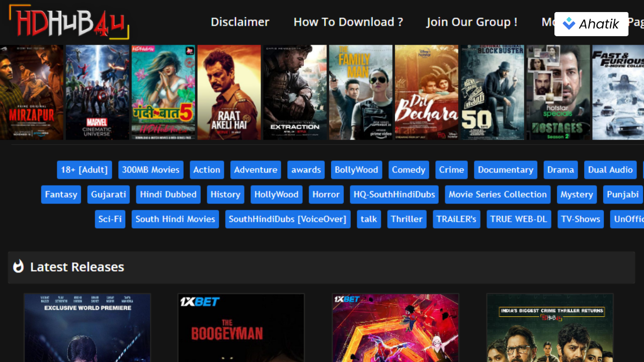Browse Hindi Dubbed movies tag
This screenshot has height=362, width=644.
[168, 195]
